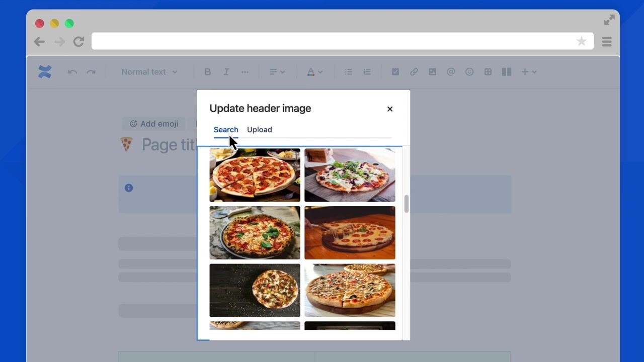The image size is (644, 362).
Task: Select the drizzled olive pizza on board
Action: pyautogui.click(x=350, y=291)
